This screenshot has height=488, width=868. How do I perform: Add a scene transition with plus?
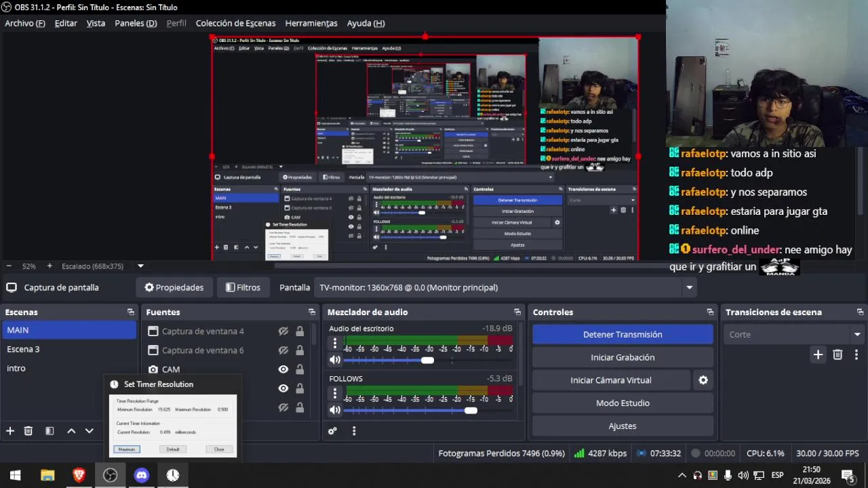(x=818, y=354)
